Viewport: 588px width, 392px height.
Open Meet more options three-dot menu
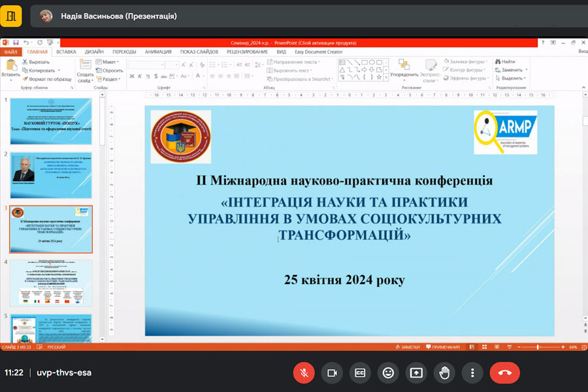(472, 373)
